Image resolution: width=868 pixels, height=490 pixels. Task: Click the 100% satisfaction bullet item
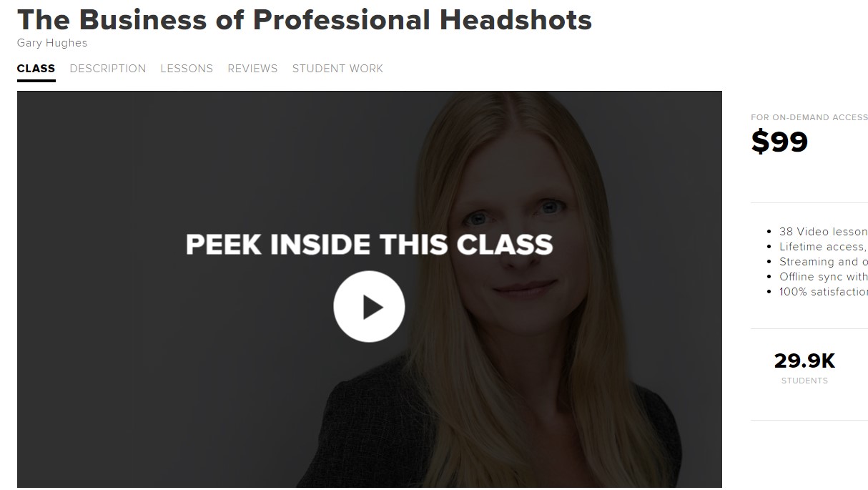pyautogui.click(x=823, y=292)
